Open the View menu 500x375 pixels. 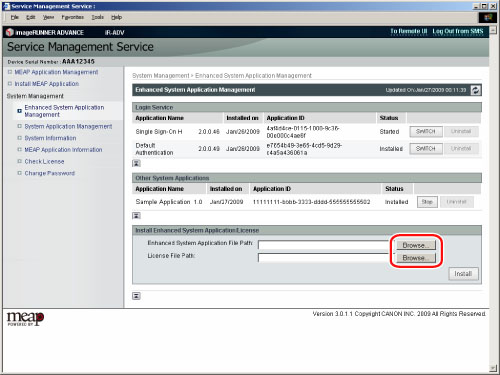48,17
